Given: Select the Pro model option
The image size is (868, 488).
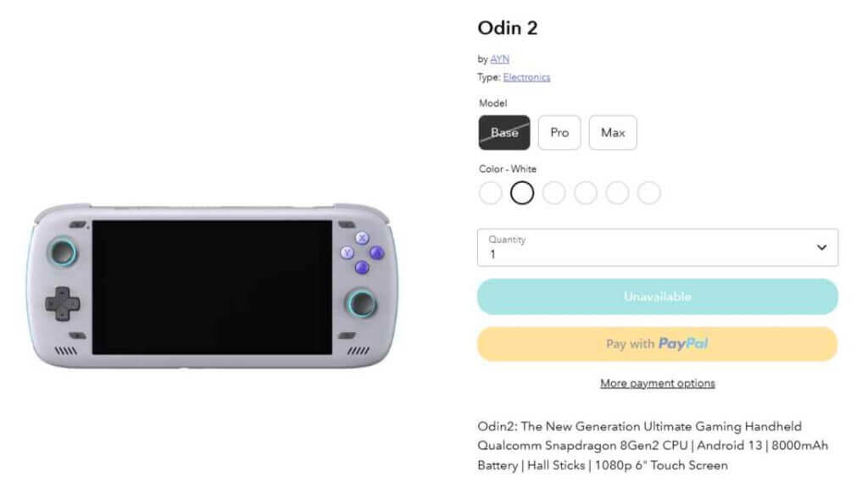Looking at the screenshot, I should click(559, 133).
